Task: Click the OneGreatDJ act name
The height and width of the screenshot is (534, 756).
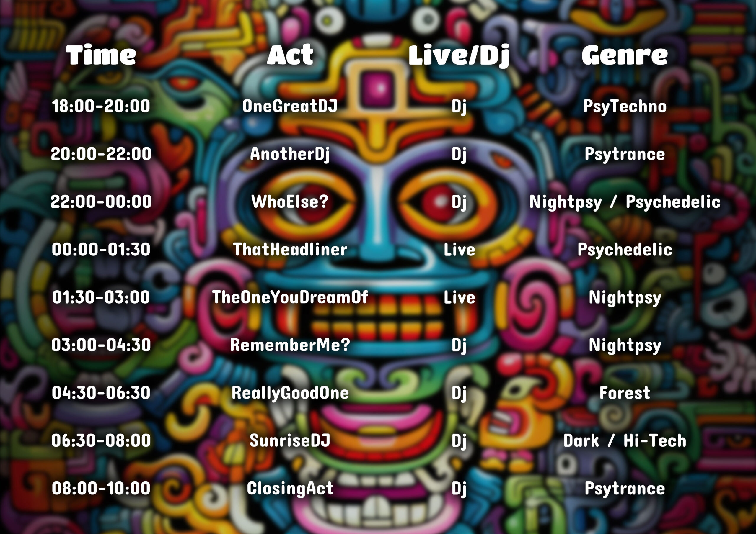Action: [290, 106]
